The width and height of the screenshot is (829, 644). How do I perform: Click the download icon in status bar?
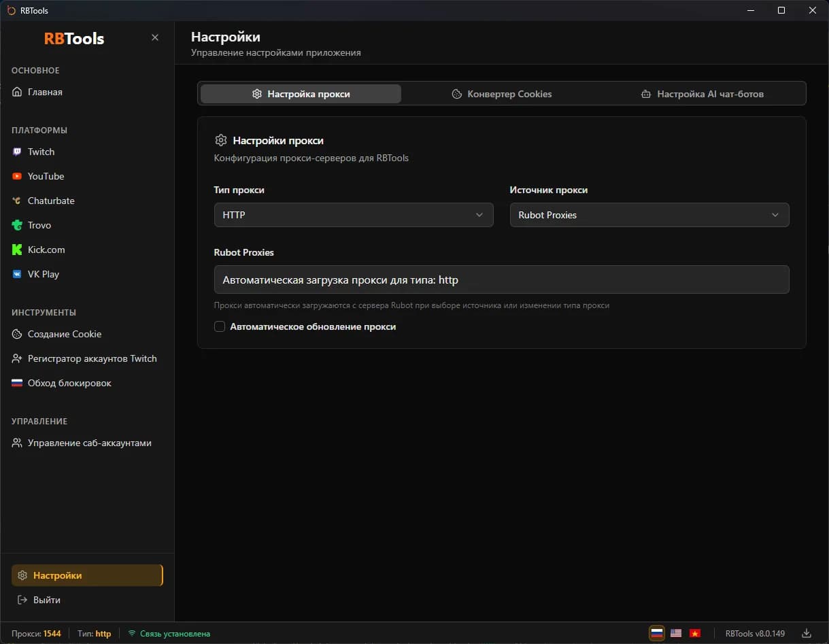[807, 633]
